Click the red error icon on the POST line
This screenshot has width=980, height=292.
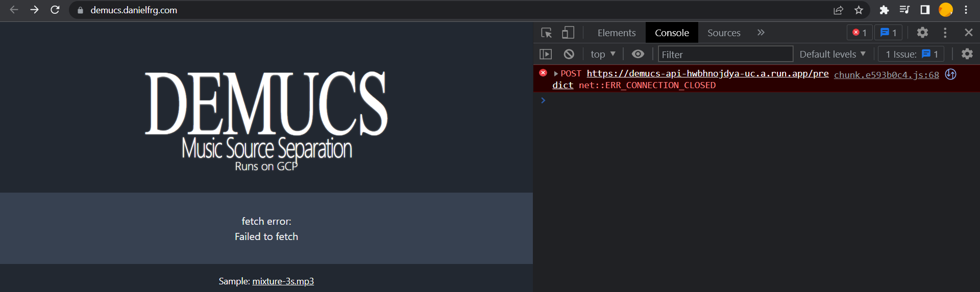point(543,73)
